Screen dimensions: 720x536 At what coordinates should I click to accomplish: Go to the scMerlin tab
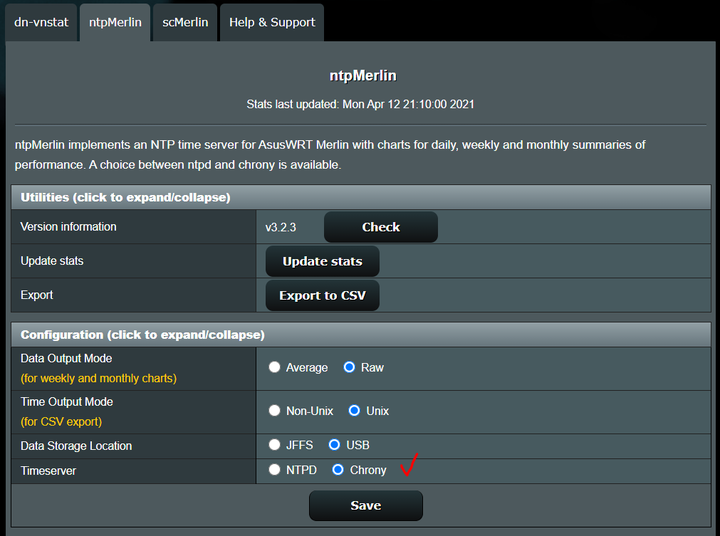[185, 23]
